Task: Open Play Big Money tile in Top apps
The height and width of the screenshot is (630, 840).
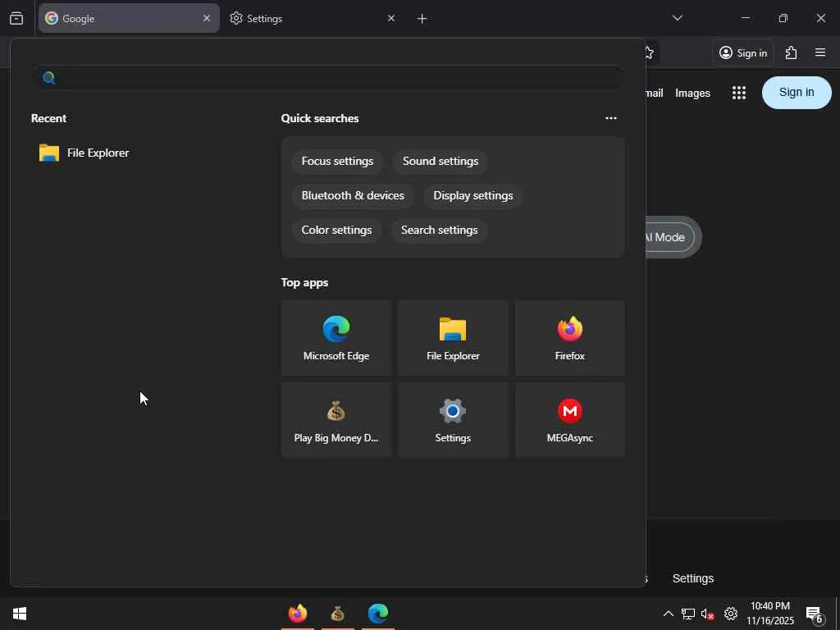Action: (336, 420)
